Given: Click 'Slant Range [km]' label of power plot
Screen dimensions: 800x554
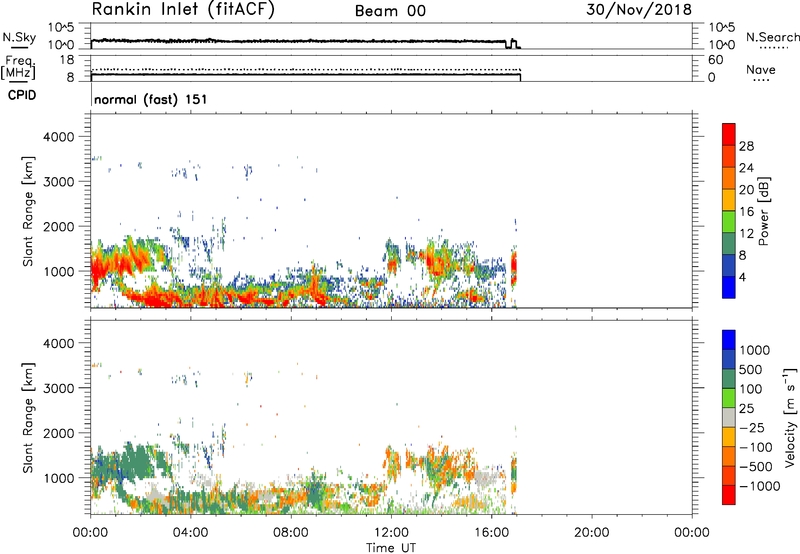Looking at the screenshot, I should [x=27, y=211].
